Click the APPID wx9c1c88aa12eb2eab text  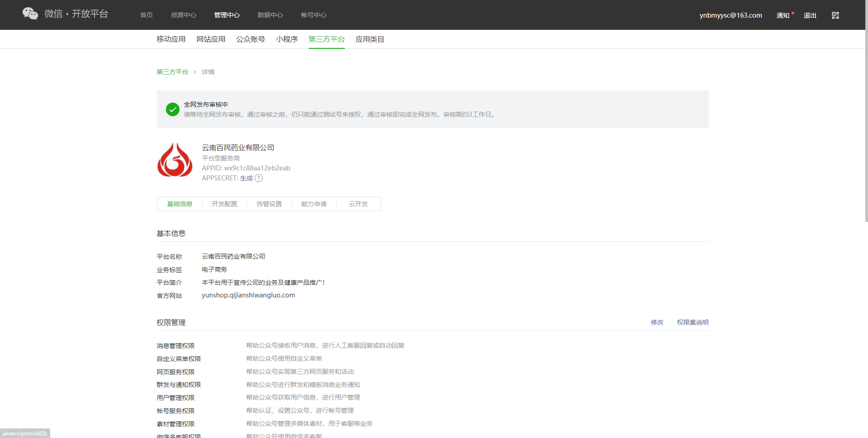click(246, 168)
